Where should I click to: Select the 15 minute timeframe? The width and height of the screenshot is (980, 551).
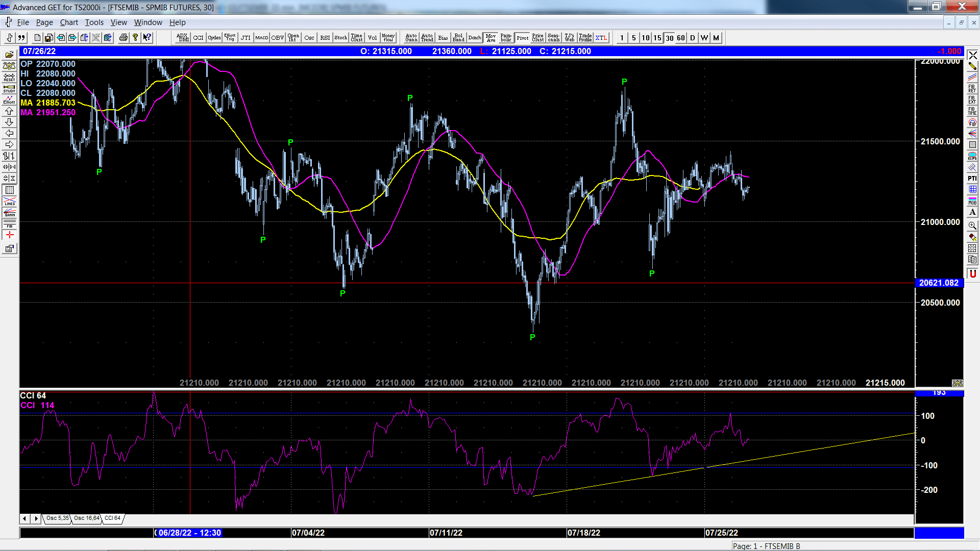(657, 38)
